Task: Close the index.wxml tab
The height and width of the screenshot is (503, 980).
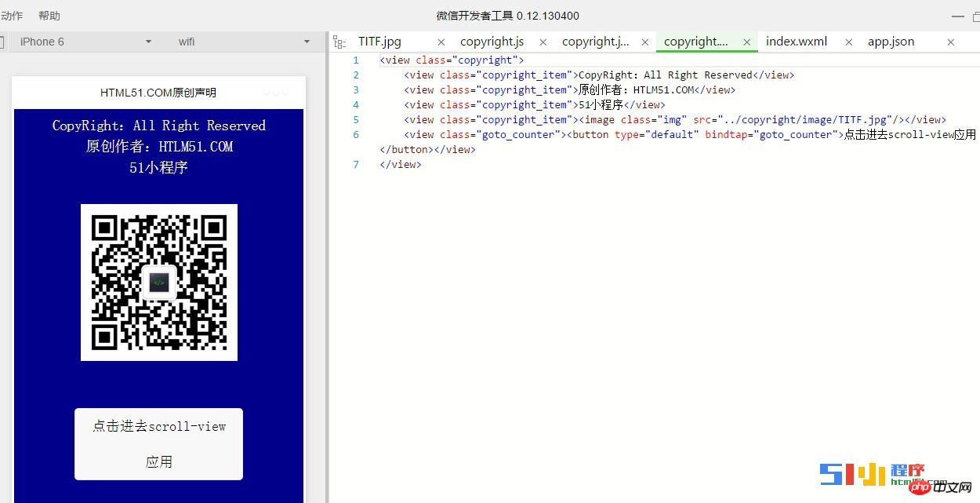Action: click(x=848, y=42)
